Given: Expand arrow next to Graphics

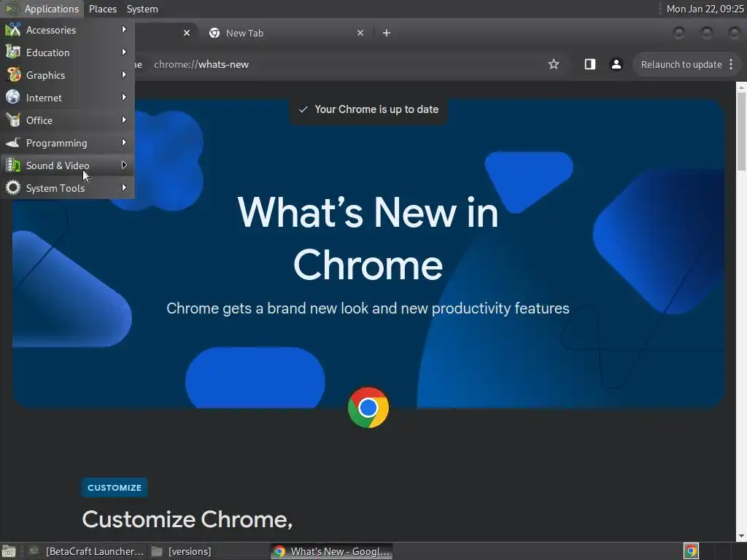Looking at the screenshot, I should 124,75.
